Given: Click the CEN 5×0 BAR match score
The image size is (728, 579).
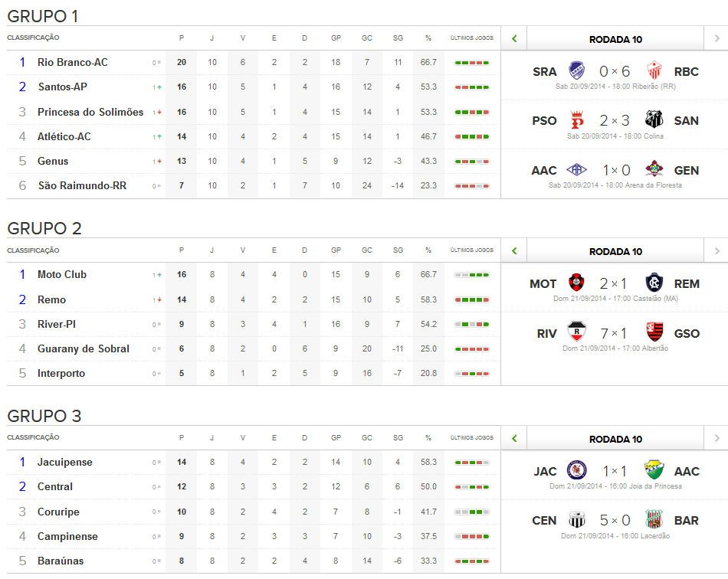Looking at the screenshot, I should 615,521.
